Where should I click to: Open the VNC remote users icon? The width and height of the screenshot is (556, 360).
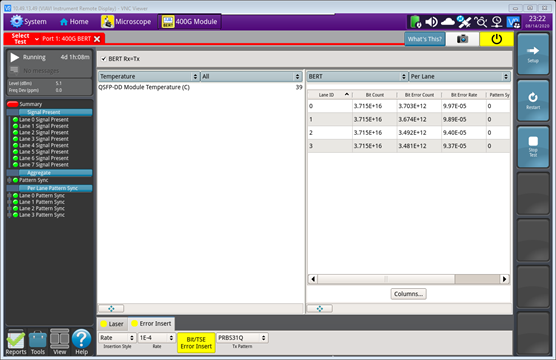(x=513, y=22)
